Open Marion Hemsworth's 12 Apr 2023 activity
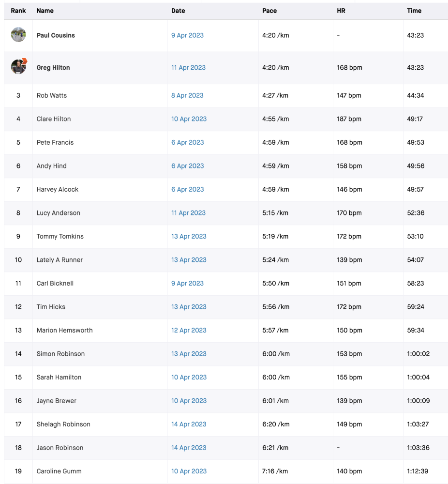Image resolution: width=448 pixels, height=484 pixels. [189, 330]
